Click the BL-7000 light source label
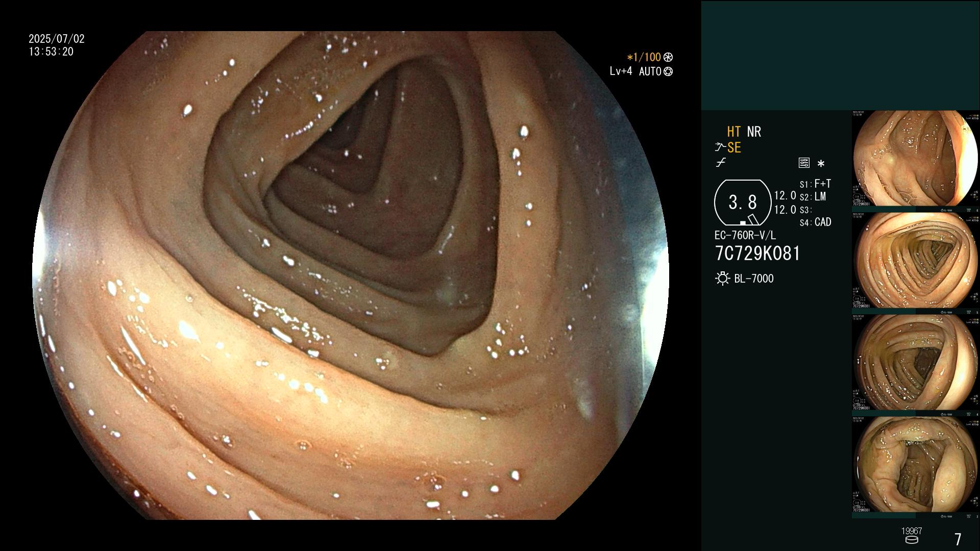This screenshot has height=551, width=980. pos(754,279)
